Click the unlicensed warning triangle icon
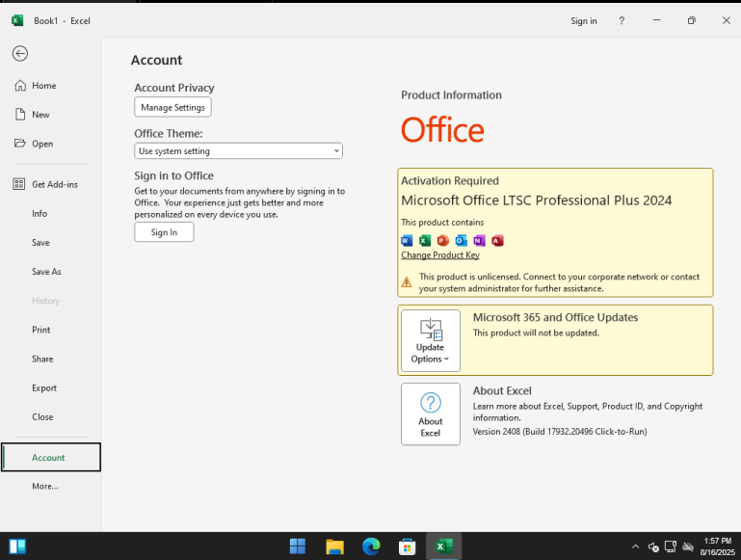The width and height of the screenshot is (741, 560). (407, 282)
